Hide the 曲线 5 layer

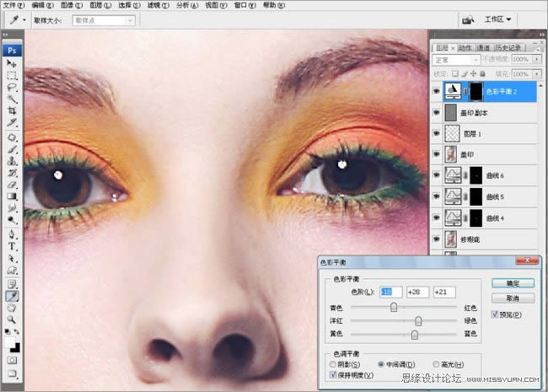coord(437,196)
